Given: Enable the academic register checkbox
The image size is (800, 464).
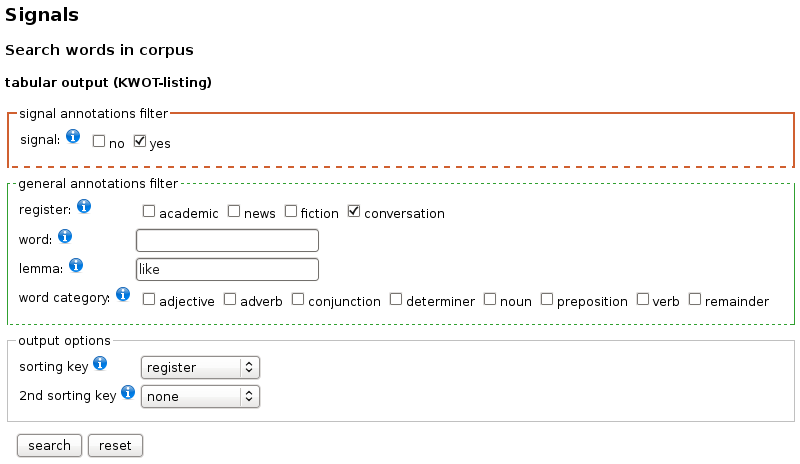Looking at the screenshot, I should pyautogui.click(x=148, y=211).
